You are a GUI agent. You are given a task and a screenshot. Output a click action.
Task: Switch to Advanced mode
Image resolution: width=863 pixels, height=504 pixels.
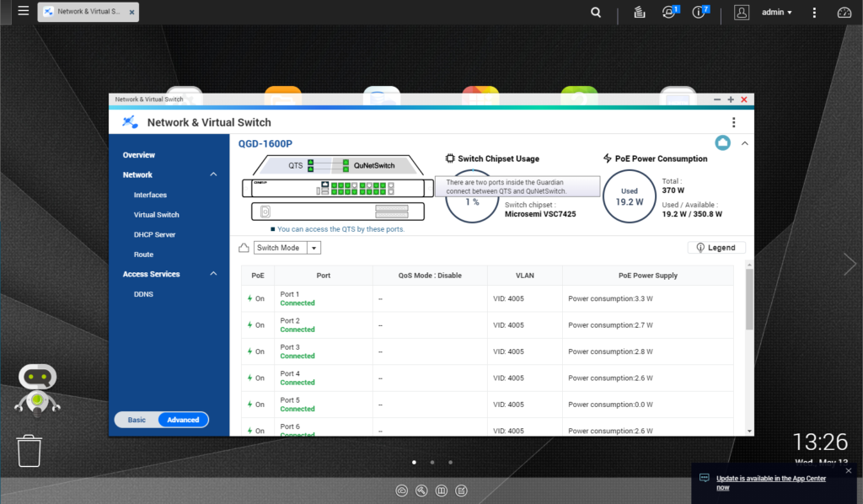(183, 420)
